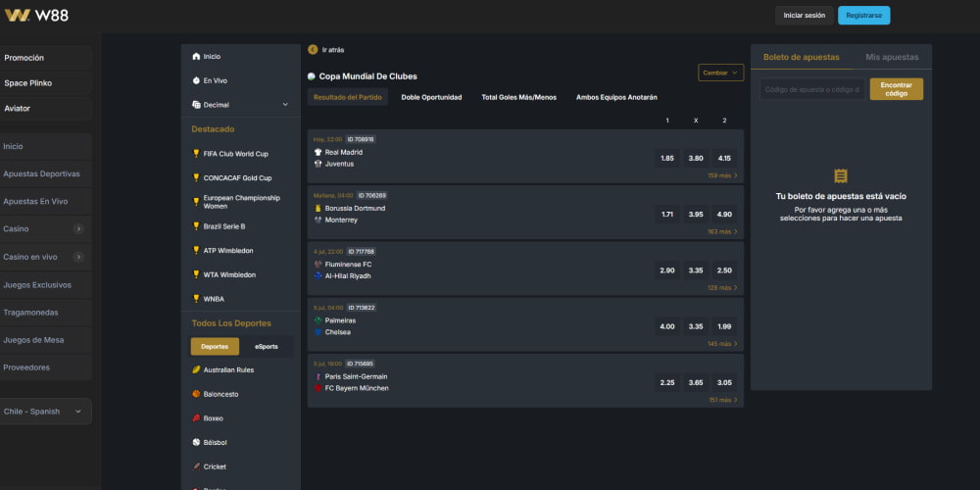Click the Cricket bat icon

pyautogui.click(x=196, y=466)
